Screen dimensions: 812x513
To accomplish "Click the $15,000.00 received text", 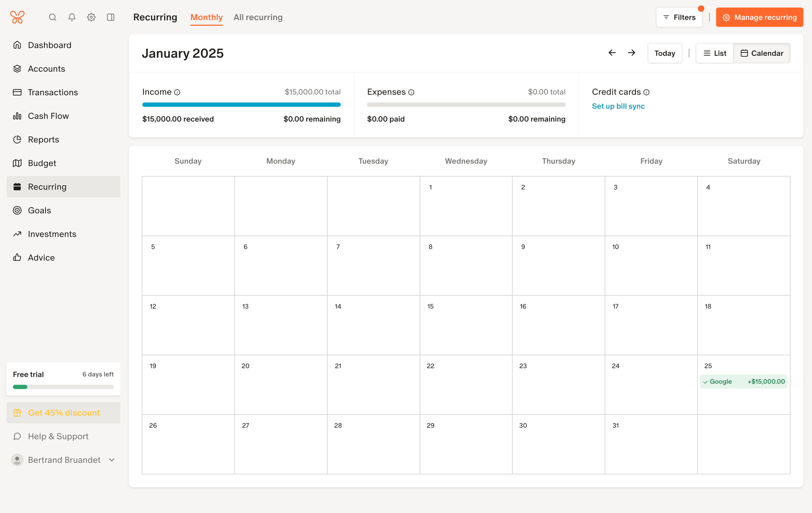I will 178,119.
